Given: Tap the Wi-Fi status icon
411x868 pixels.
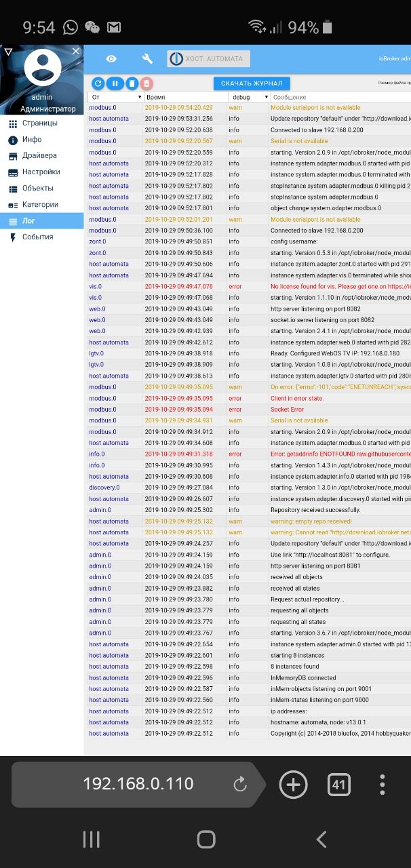Looking at the screenshot, I should pos(257,27).
